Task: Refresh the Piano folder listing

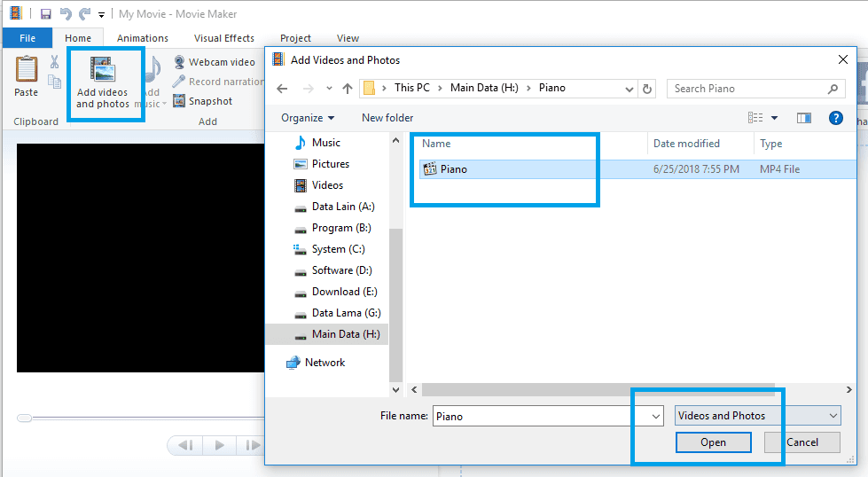Action: [x=646, y=89]
